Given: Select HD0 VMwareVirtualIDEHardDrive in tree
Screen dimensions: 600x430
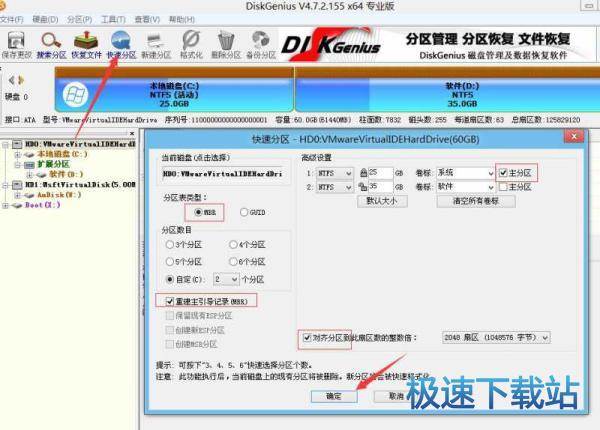Looking at the screenshot, I should pyautogui.click(x=80, y=144).
